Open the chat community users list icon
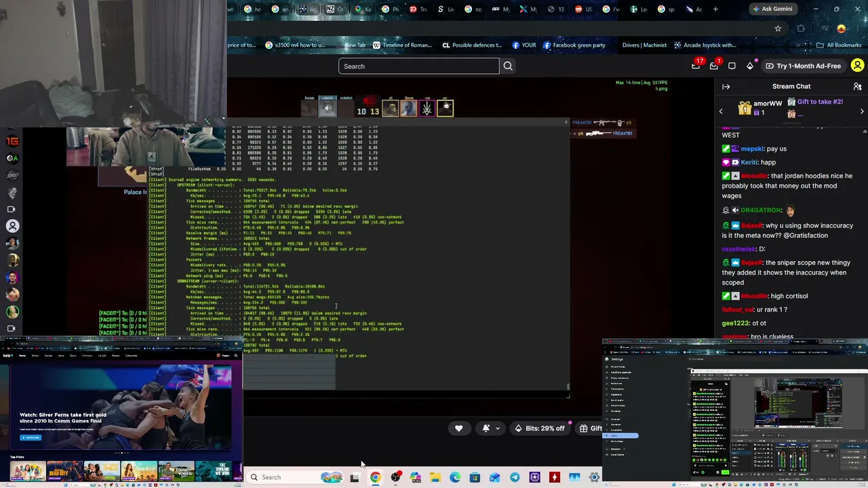The height and width of the screenshot is (488, 868). (x=857, y=87)
